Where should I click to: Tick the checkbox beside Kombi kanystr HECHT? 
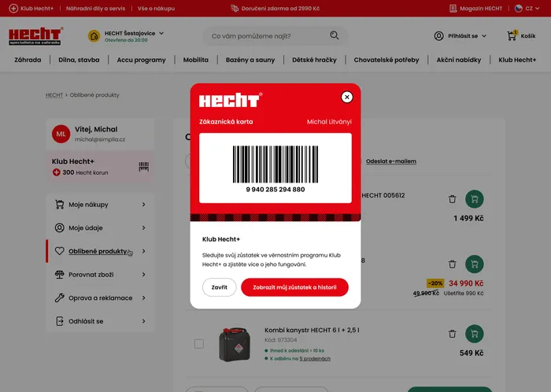click(199, 343)
